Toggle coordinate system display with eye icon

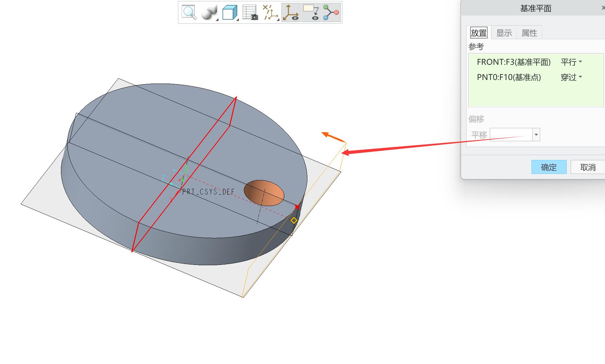coord(291,13)
